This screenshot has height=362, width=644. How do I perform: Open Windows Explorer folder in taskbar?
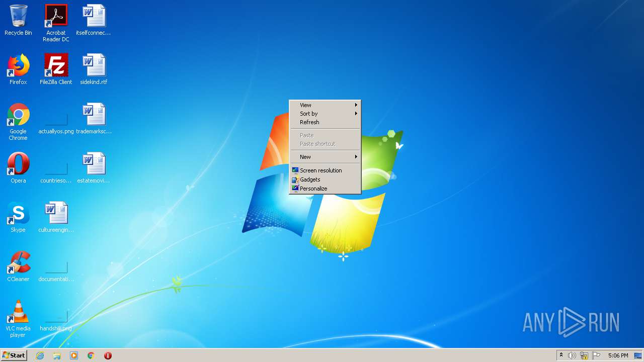57,355
